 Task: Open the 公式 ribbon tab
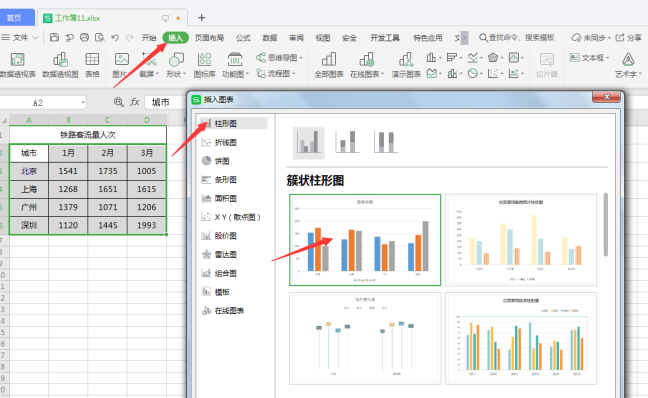click(x=243, y=38)
